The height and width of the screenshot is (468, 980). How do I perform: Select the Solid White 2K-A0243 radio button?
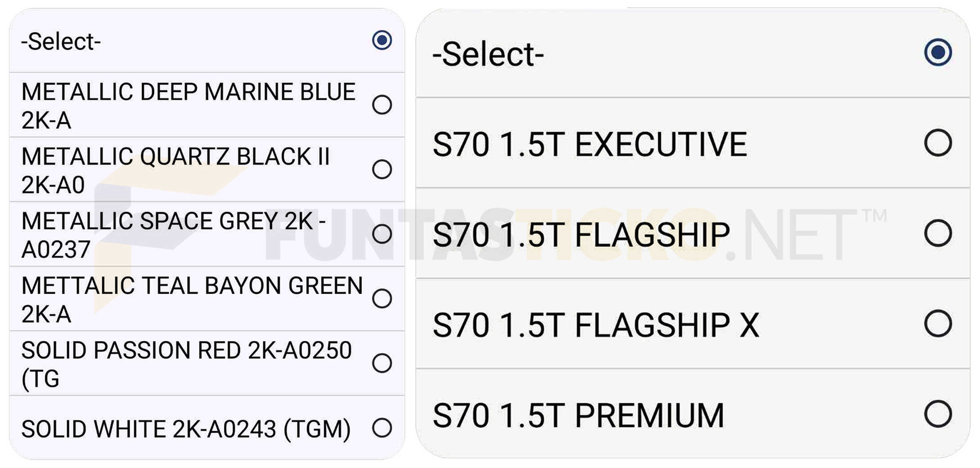click(382, 428)
